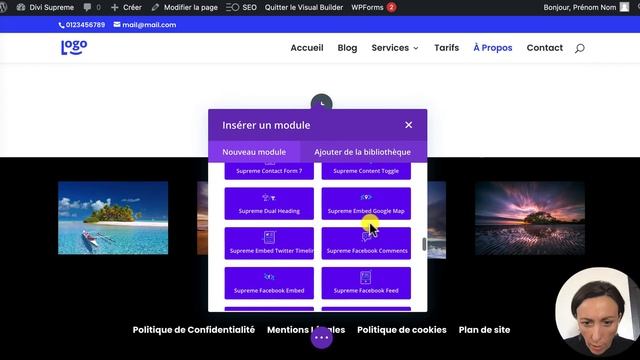Add Supreme Embed Twitter Timeline module
Viewport: 640px width, 360px height.
point(269,243)
